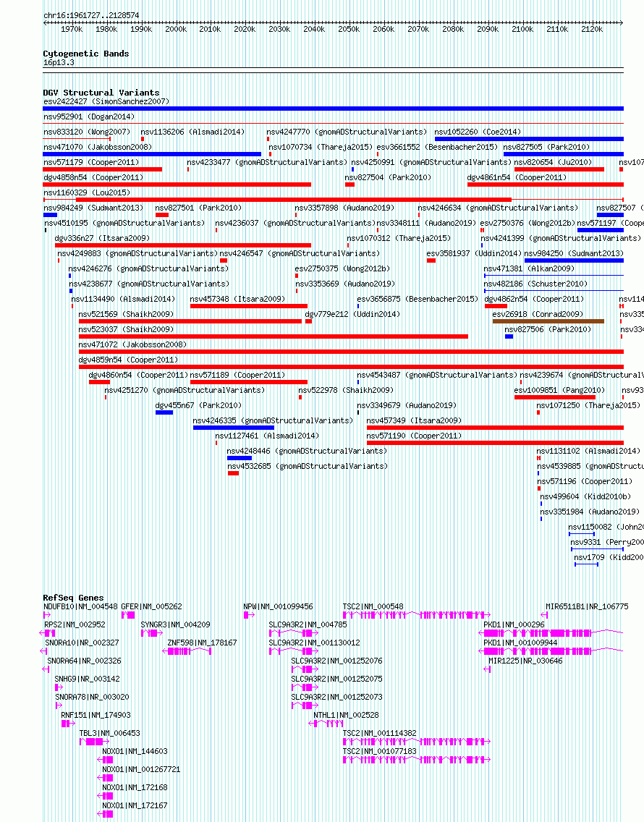Click nsv827505 (Park2010) variant label
644x822 pixels.
tap(546, 148)
